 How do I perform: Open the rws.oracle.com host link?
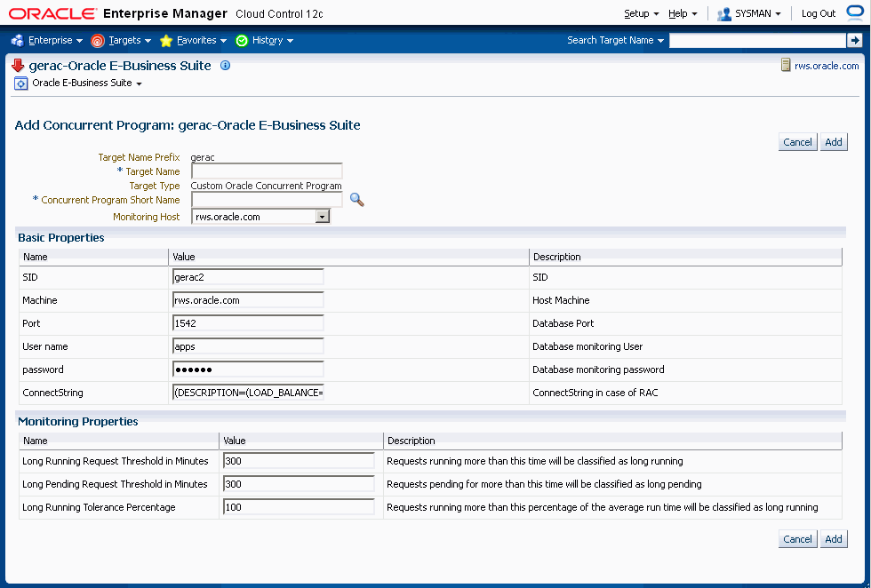tap(826, 66)
